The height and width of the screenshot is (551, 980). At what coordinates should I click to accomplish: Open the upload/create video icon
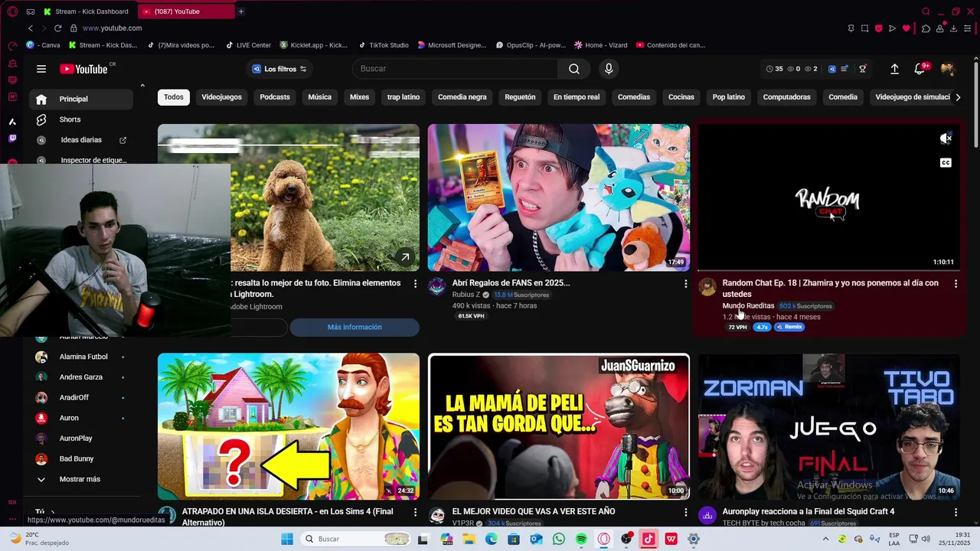point(894,69)
